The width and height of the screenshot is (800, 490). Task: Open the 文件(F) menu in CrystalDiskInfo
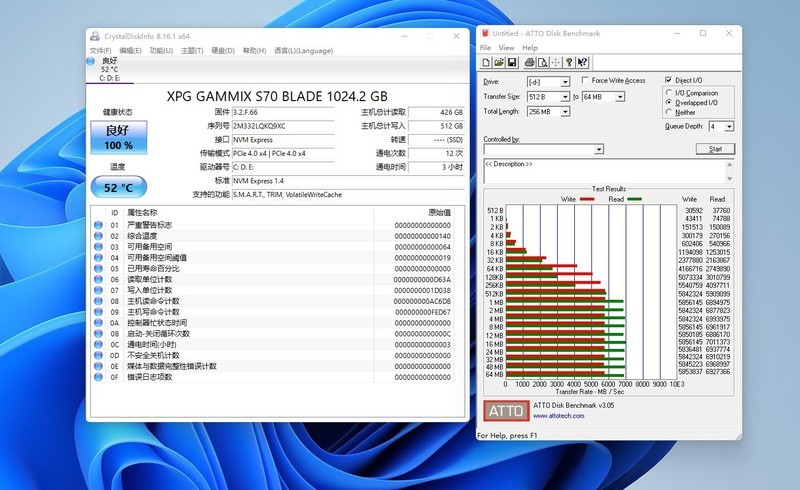click(101, 51)
